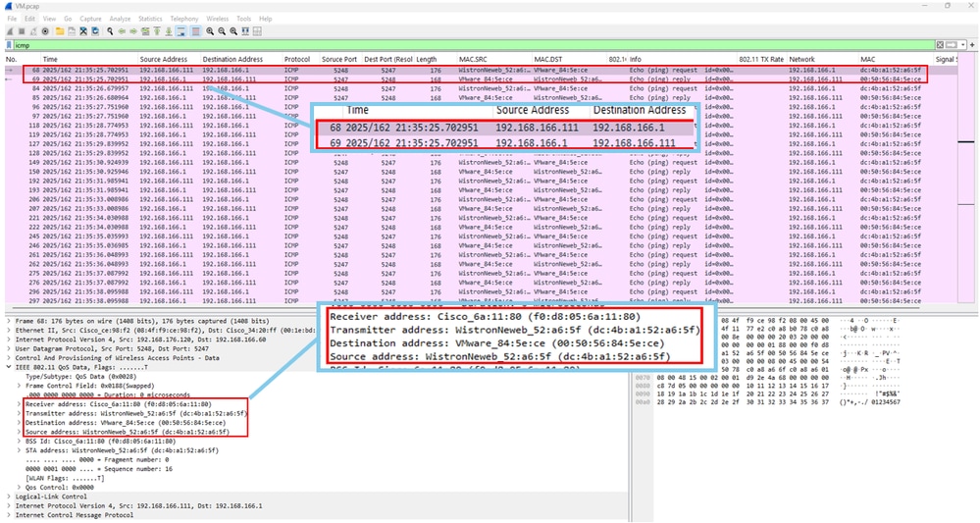Image resolution: width=980 pixels, height=523 pixels.
Task: Click the Start capture shark fin icon
Action: coord(10,31)
